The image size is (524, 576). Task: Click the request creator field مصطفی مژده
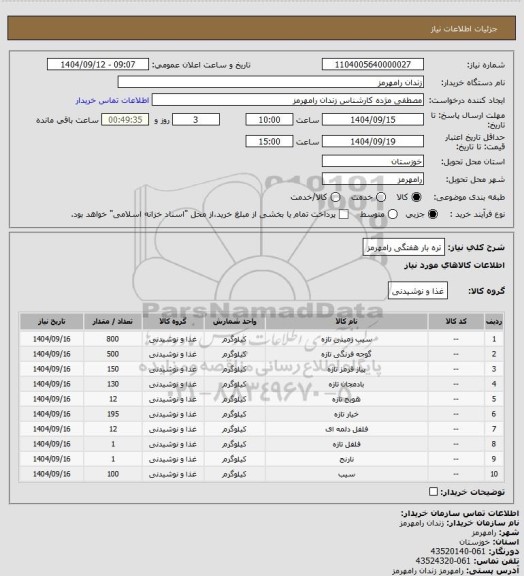(x=288, y=100)
